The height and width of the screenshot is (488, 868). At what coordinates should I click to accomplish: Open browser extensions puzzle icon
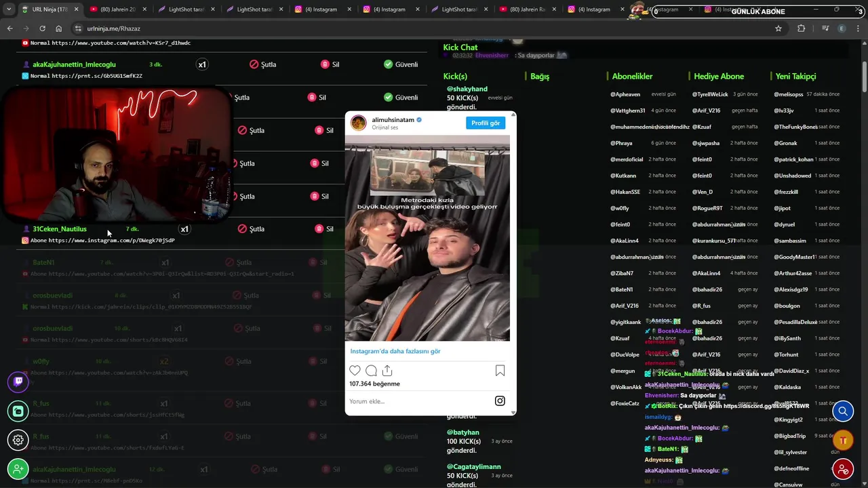click(x=802, y=28)
